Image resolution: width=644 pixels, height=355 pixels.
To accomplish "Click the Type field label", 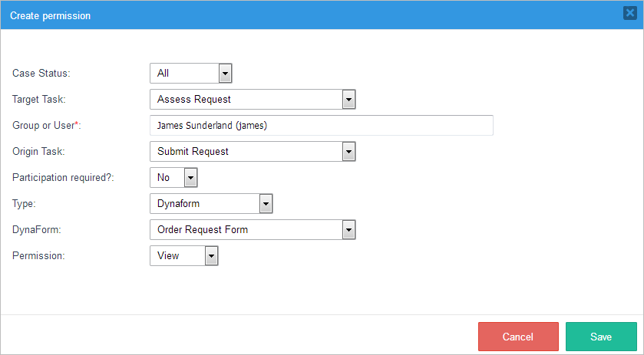I will tap(25, 204).
